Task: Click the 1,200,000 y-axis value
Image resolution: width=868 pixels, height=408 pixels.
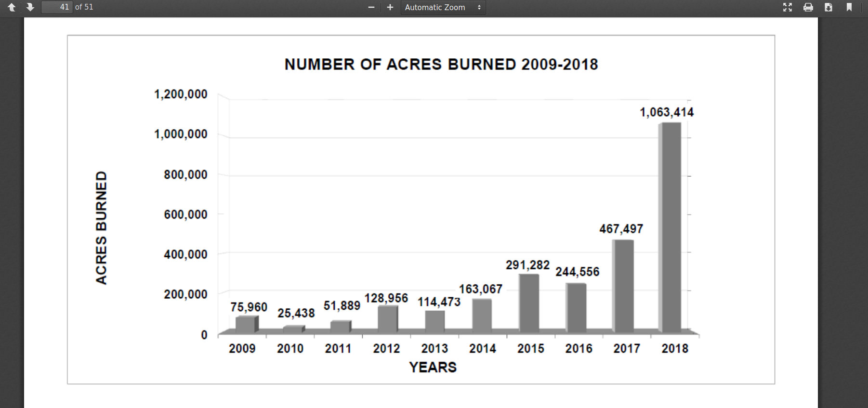Action: [x=181, y=94]
